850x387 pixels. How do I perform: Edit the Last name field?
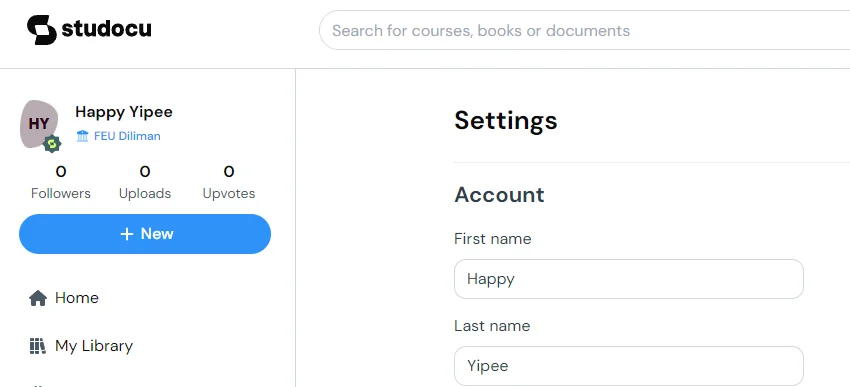tap(629, 366)
